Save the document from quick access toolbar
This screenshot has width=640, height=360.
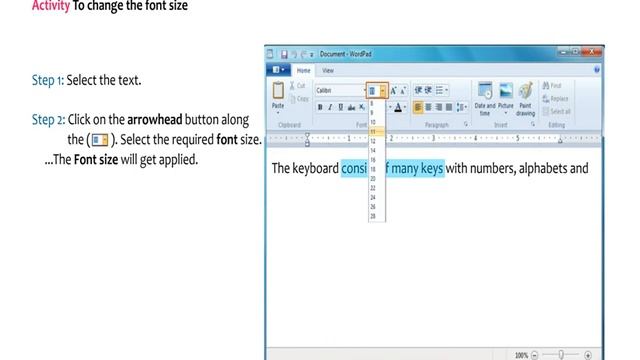pos(284,54)
